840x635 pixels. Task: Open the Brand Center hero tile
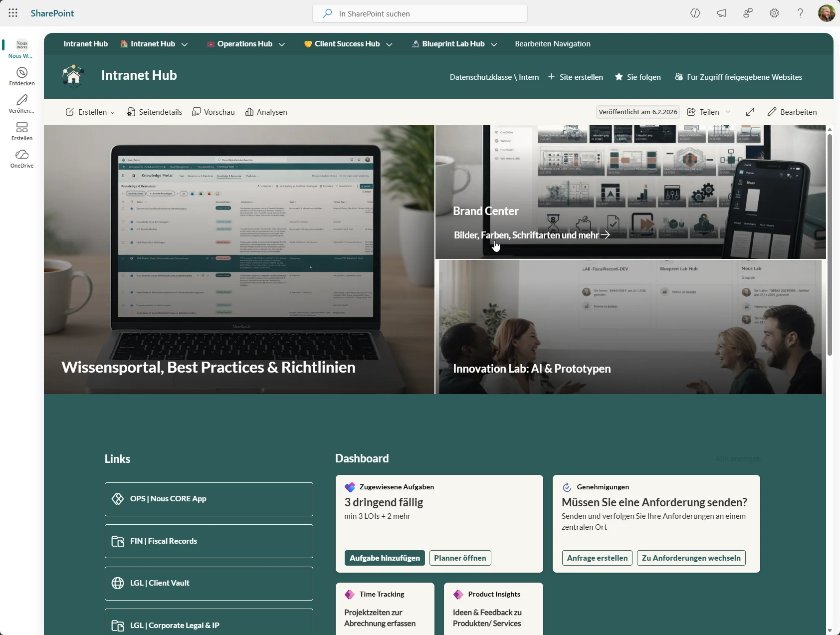pos(630,192)
